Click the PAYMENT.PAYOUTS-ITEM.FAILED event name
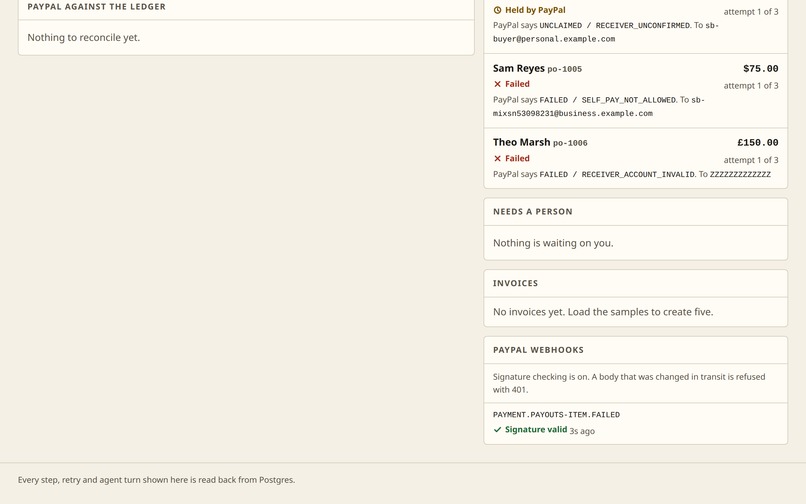The image size is (806, 504). click(x=556, y=415)
